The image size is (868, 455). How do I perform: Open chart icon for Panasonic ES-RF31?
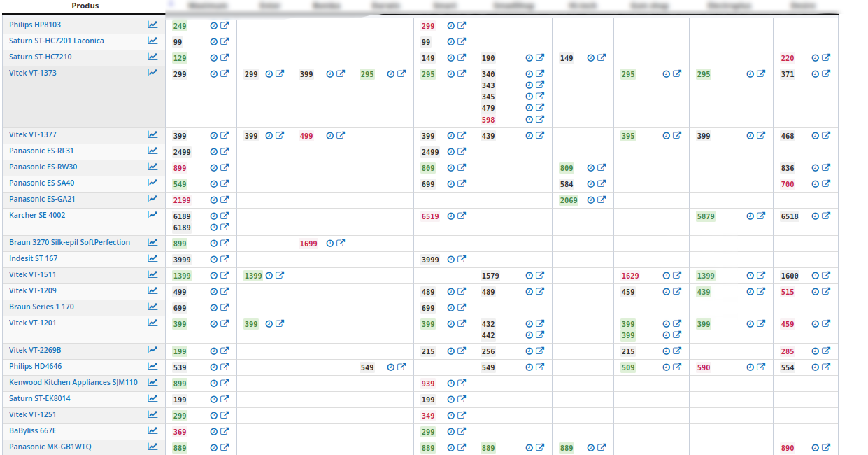pos(152,150)
